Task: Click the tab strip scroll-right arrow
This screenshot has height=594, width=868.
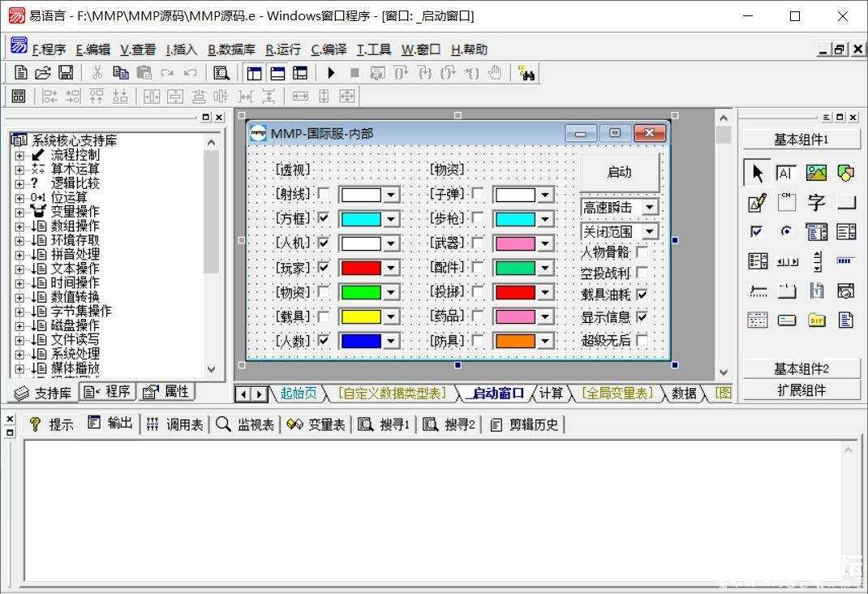Action: coord(259,394)
